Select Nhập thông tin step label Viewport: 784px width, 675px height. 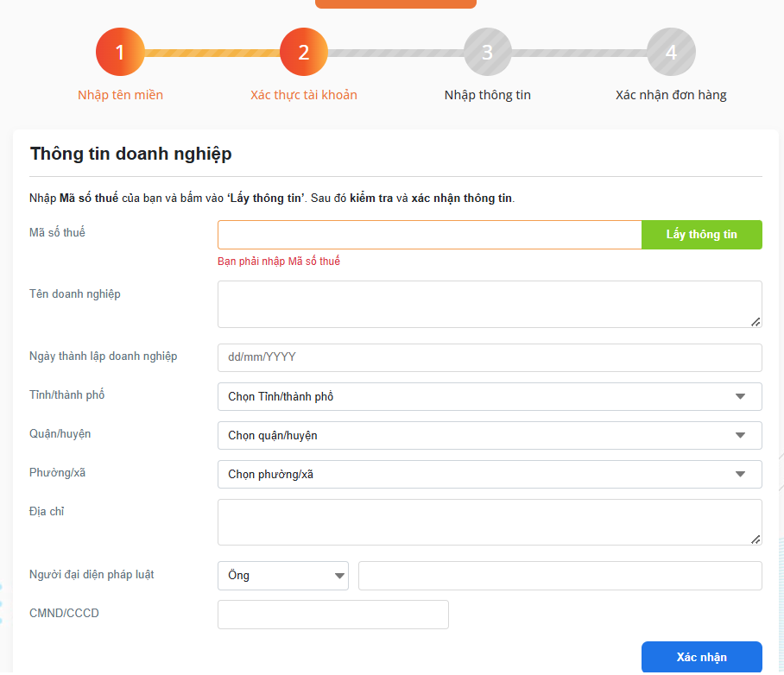tap(487, 95)
